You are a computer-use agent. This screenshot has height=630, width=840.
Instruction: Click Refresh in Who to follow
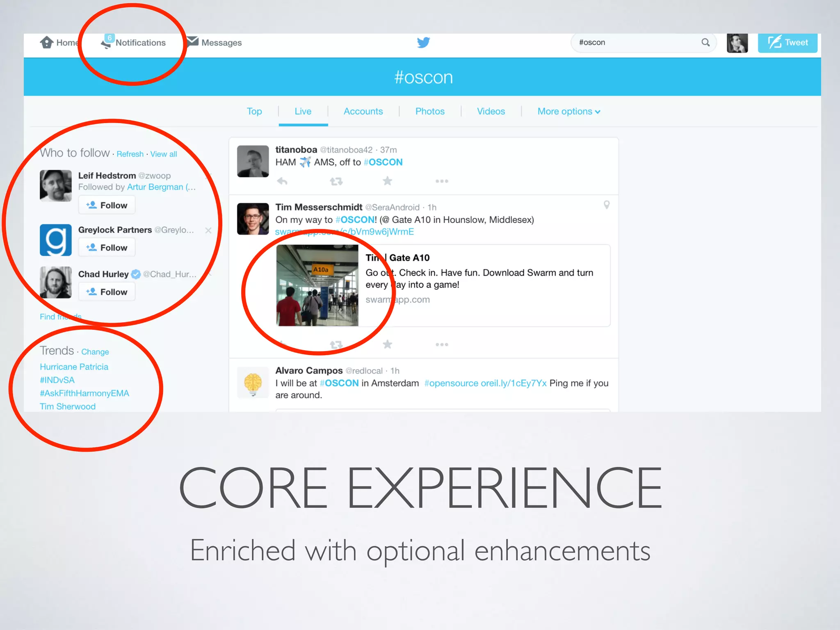(x=130, y=154)
